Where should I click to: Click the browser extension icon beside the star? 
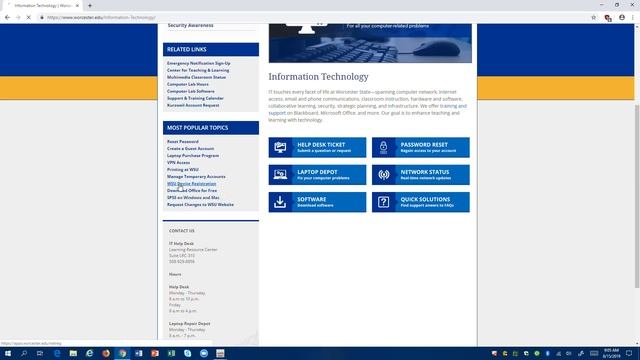click(608, 18)
